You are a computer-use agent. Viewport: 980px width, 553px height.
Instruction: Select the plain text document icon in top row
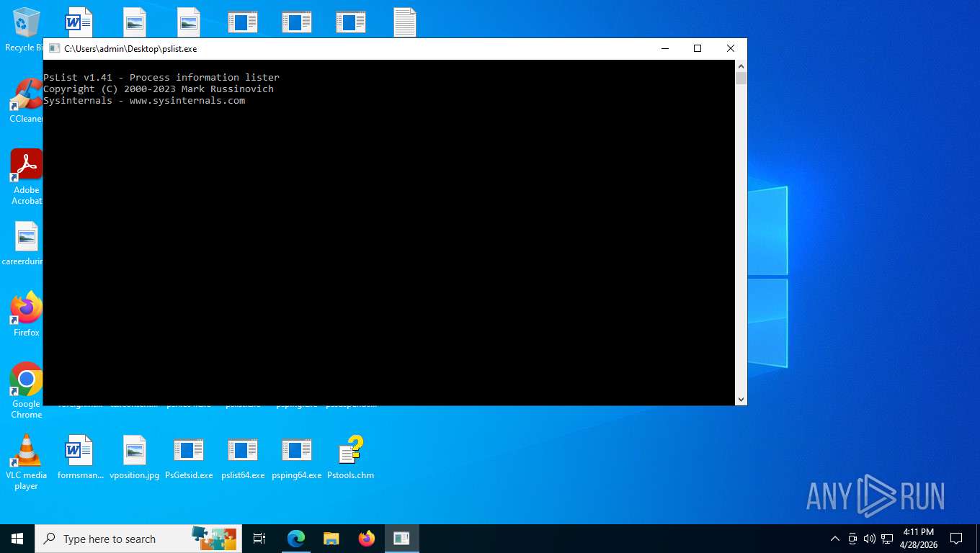pyautogui.click(x=405, y=22)
